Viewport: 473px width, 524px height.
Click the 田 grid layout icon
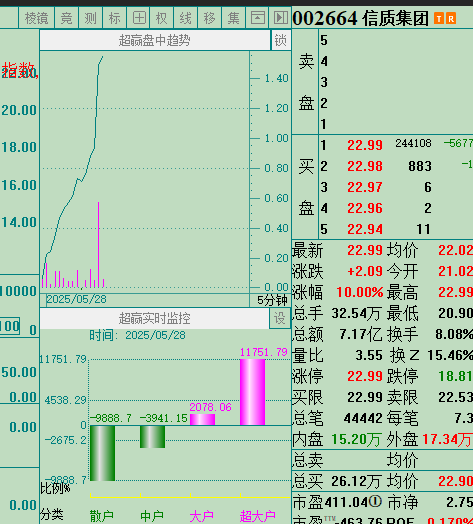click(139, 17)
